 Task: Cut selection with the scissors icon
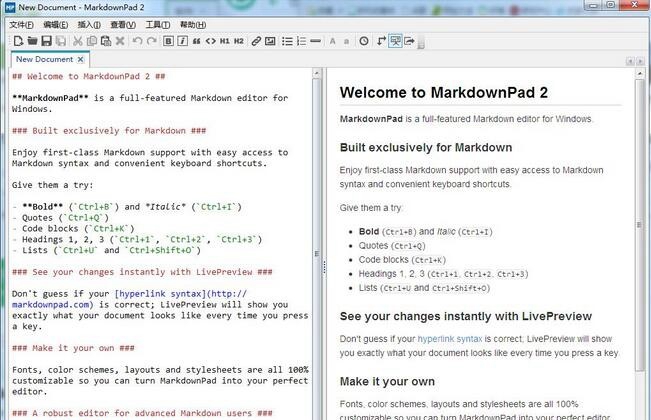pos(78,41)
